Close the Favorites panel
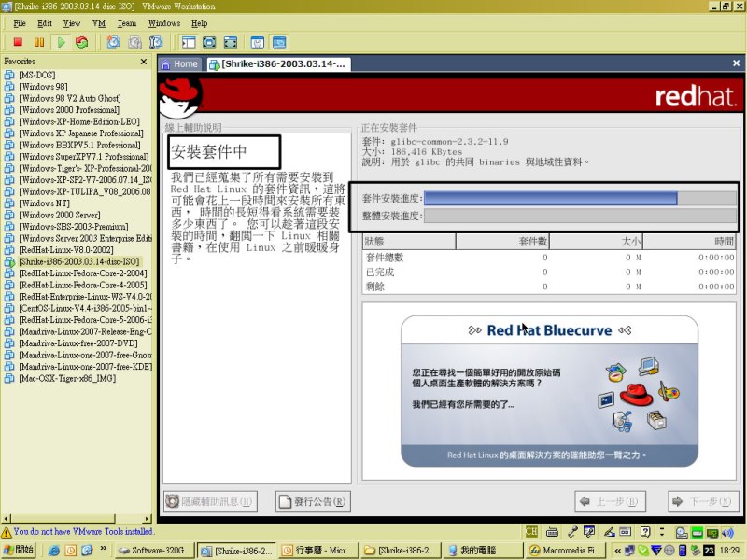The width and height of the screenshot is (747, 560). coord(144,62)
